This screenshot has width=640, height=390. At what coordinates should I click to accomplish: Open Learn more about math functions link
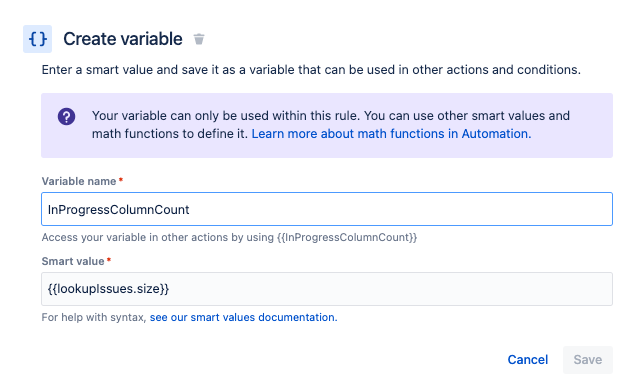point(391,134)
